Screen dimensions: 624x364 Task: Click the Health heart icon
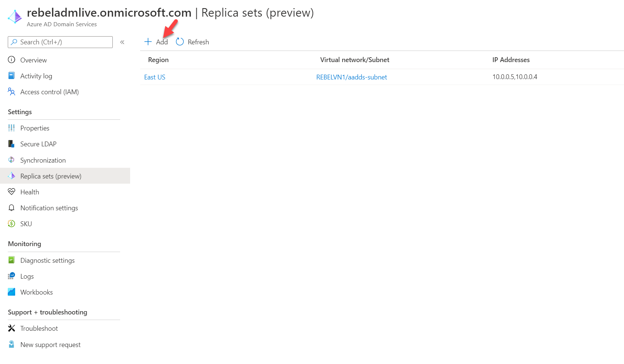pos(11,192)
